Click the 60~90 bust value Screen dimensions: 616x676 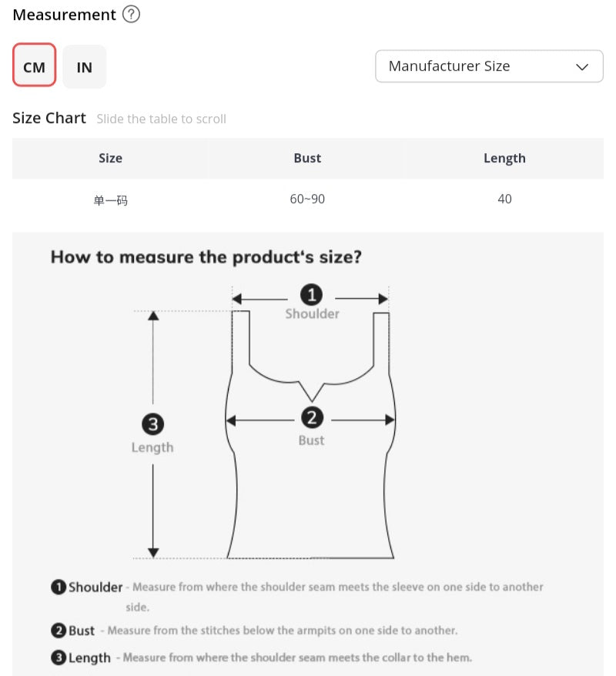pyautogui.click(x=307, y=199)
